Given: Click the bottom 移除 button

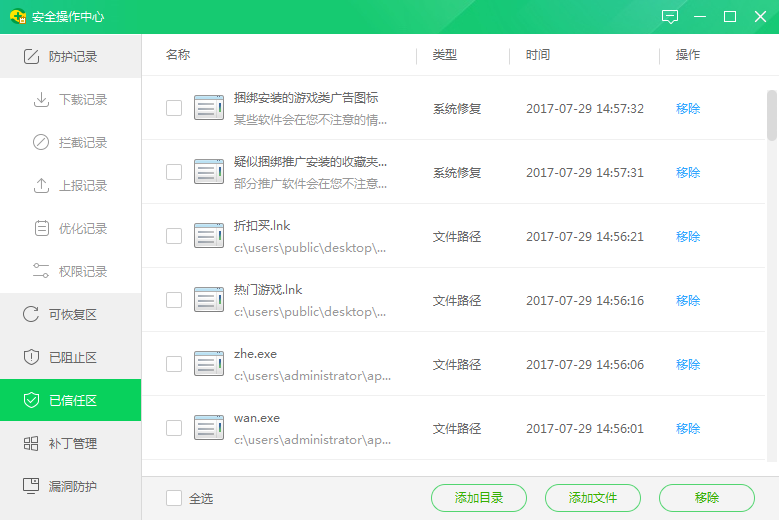Looking at the screenshot, I should click(707, 498).
